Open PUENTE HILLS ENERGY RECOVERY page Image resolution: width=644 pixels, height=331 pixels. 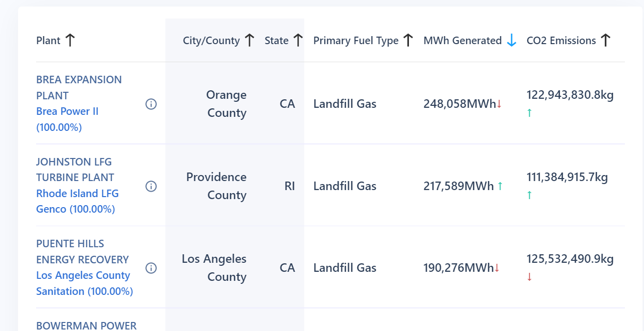83,252
